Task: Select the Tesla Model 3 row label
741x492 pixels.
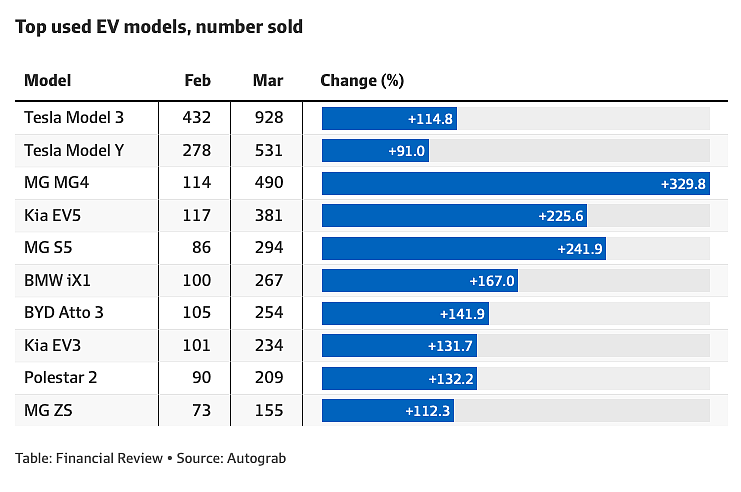Action: 74,117
